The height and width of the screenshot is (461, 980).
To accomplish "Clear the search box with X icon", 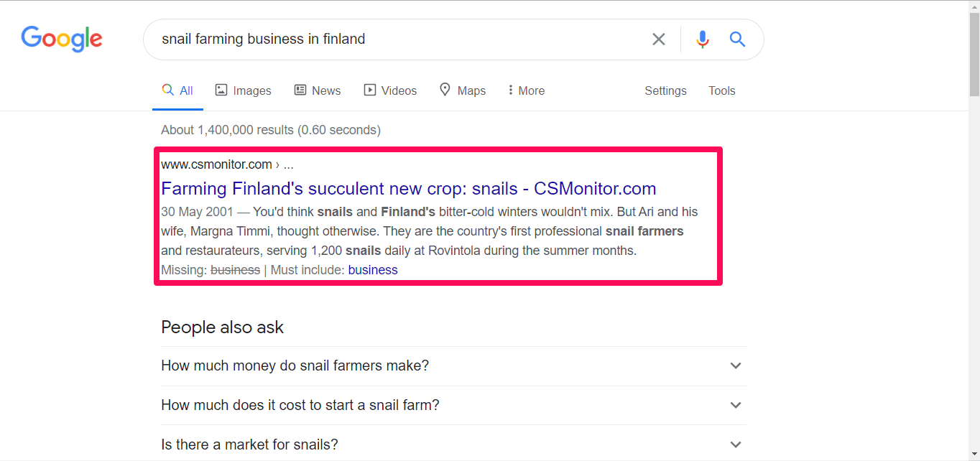I will pyautogui.click(x=658, y=39).
